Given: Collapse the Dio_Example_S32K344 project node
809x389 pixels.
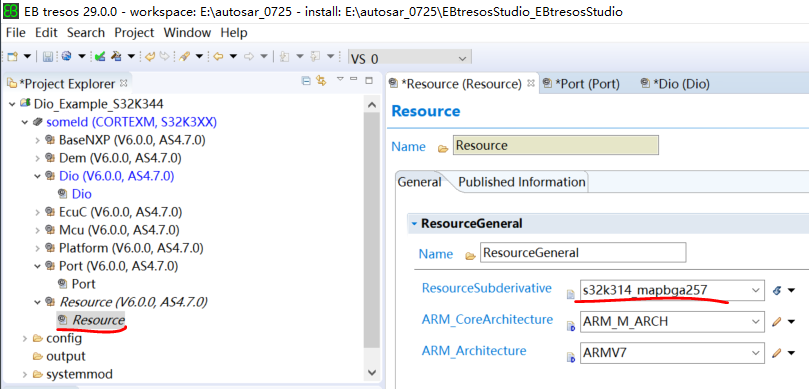Looking at the screenshot, I should (12, 104).
